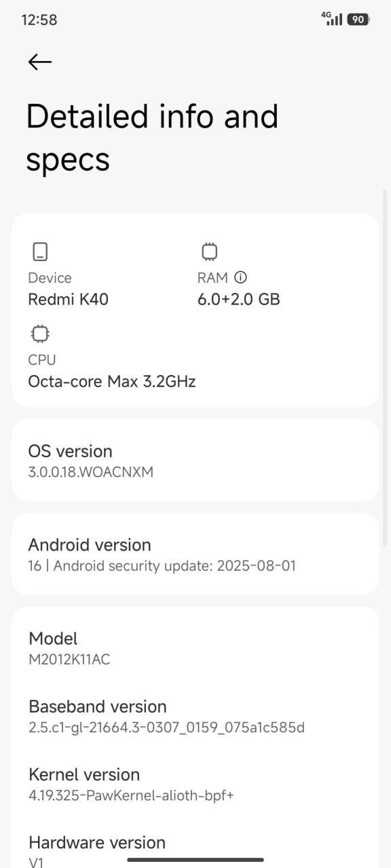This screenshot has height=868, width=391.
Task: Tap the Android version row
Action: pyautogui.click(x=195, y=554)
